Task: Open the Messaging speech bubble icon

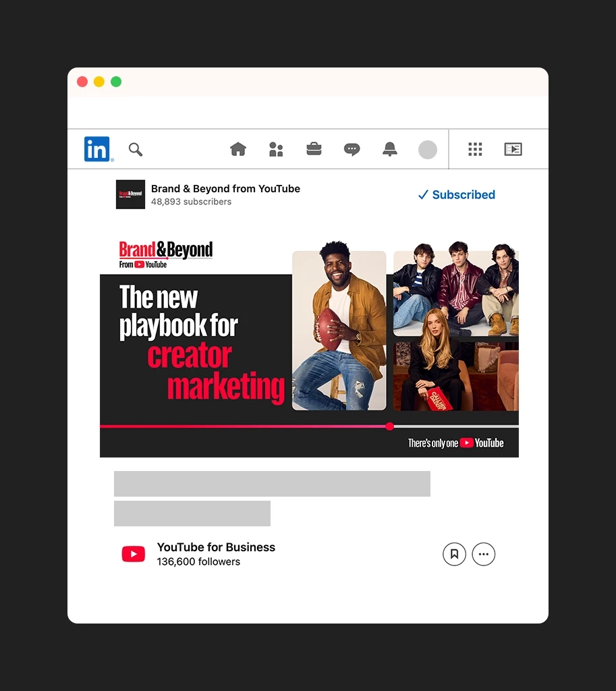Action: 352,150
